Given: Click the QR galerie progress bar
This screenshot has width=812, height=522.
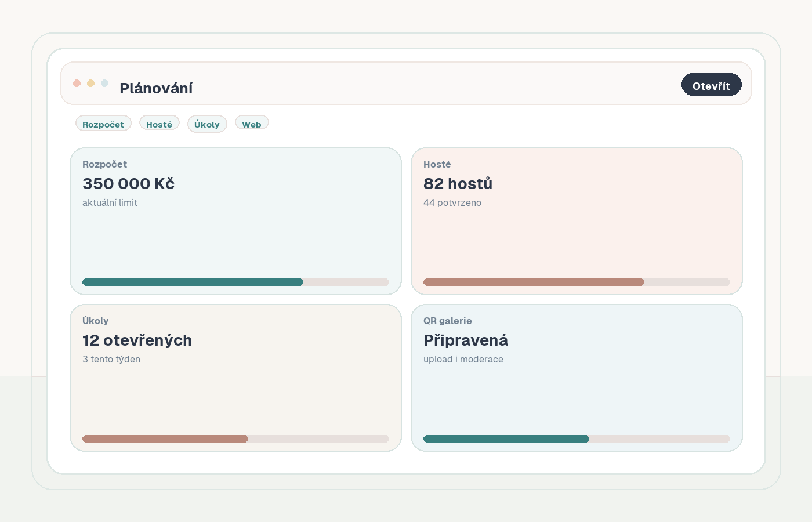Looking at the screenshot, I should (577, 439).
